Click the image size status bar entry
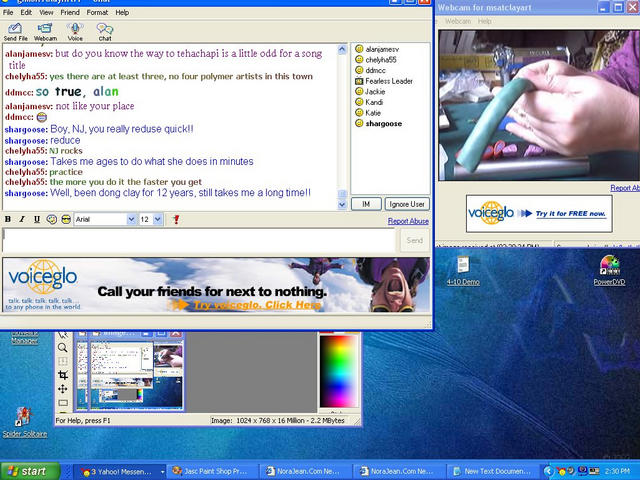 (x=278, y=420)
